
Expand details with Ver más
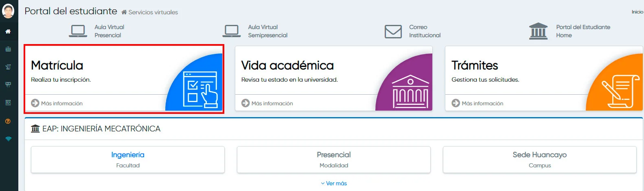334,184
